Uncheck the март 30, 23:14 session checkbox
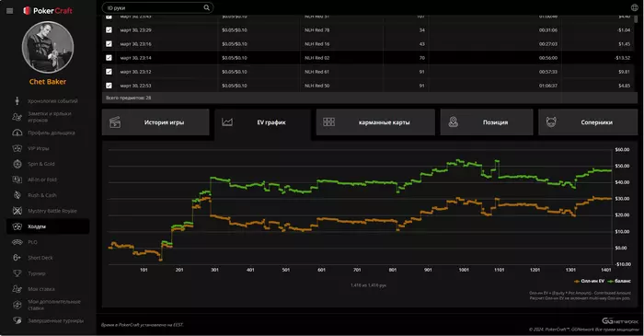This screenshot has height=336, width=644. [x=109, y=58]
